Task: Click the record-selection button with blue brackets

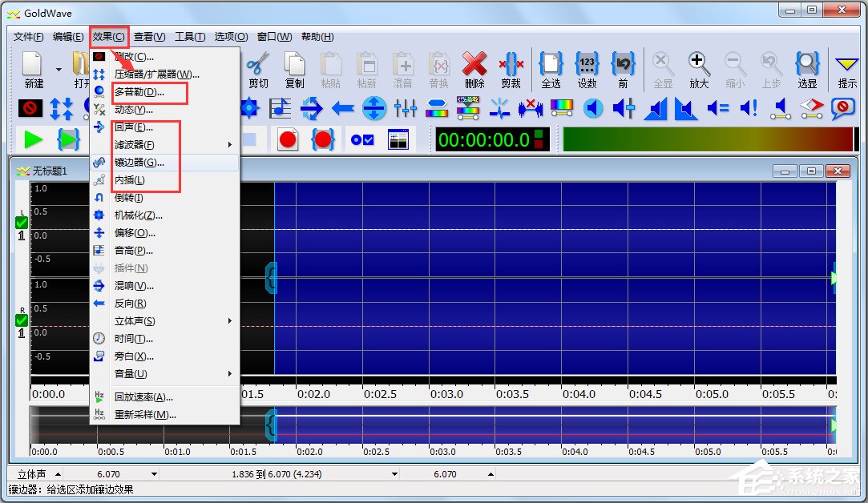Action: [x=323, y=139]
